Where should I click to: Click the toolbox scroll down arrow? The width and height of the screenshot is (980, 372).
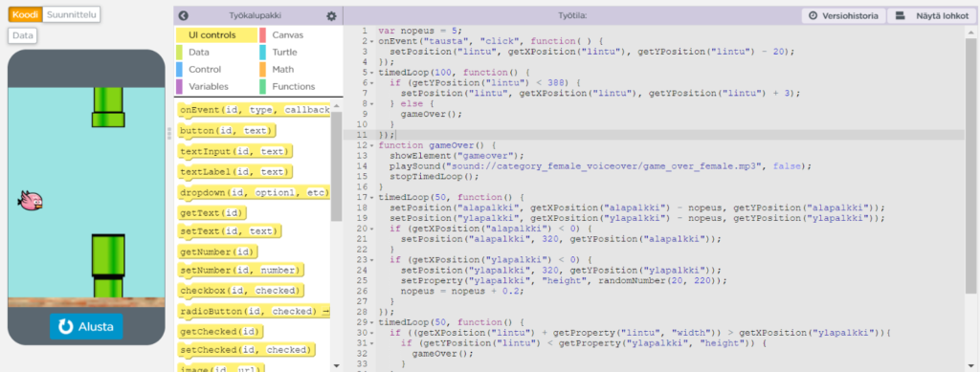(x=336, y=365)
